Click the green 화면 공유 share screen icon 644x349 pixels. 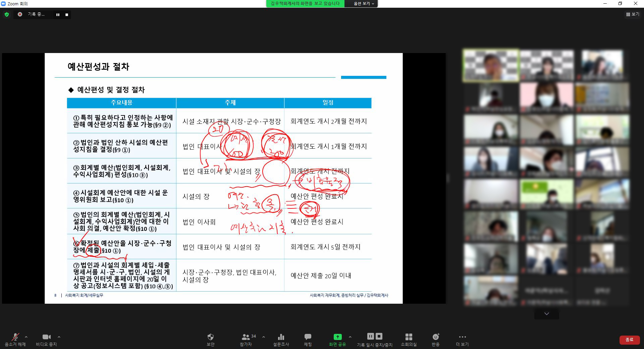point(337,337)
